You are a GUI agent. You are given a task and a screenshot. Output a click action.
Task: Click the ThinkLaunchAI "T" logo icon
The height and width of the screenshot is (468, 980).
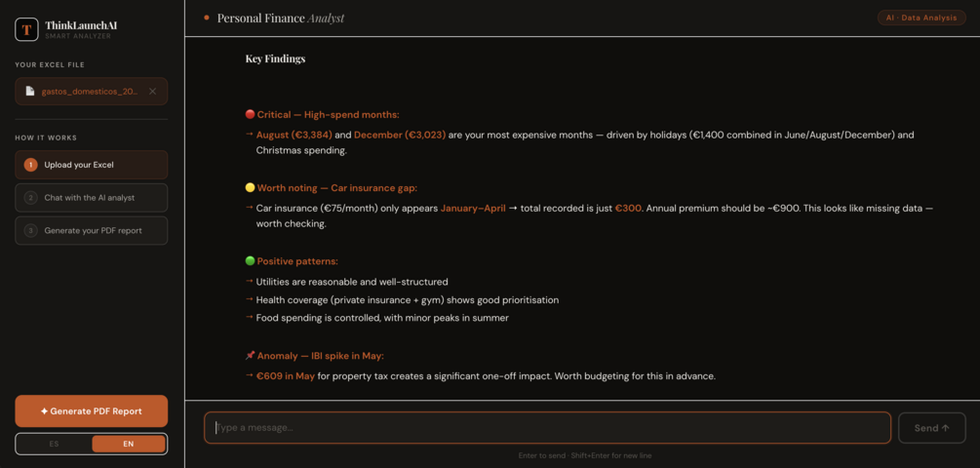click(27, 29)
